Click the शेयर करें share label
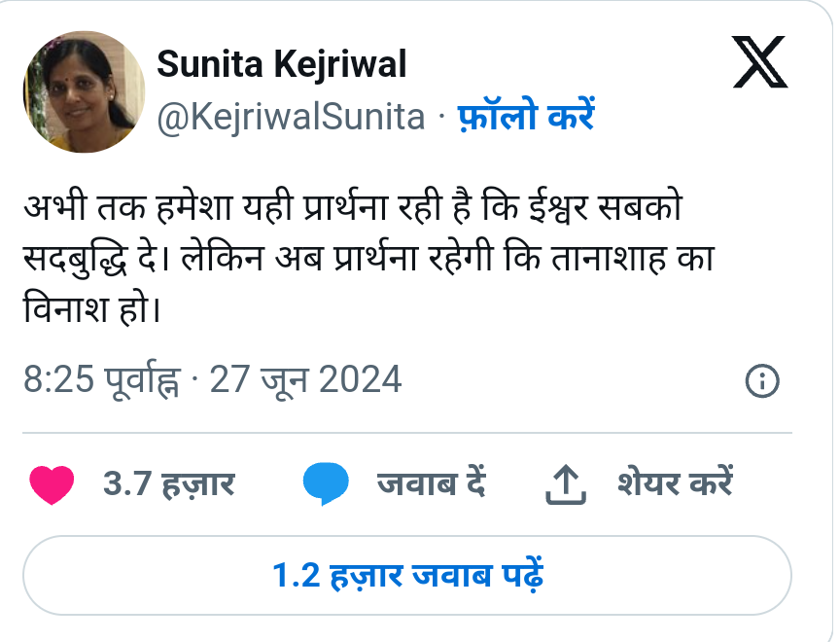The height and width of the screenshot is (642, 840). pos(674,483)
